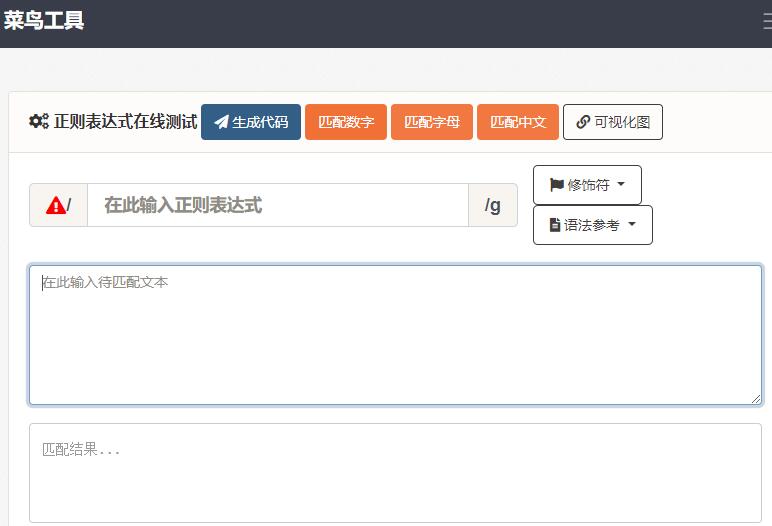The image size is (772, 526).
Task: Click the 匹配中文 button
Action: (518, 122)
